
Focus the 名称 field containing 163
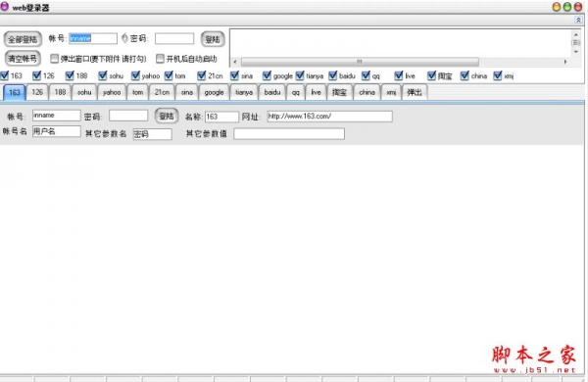point(221,117)
